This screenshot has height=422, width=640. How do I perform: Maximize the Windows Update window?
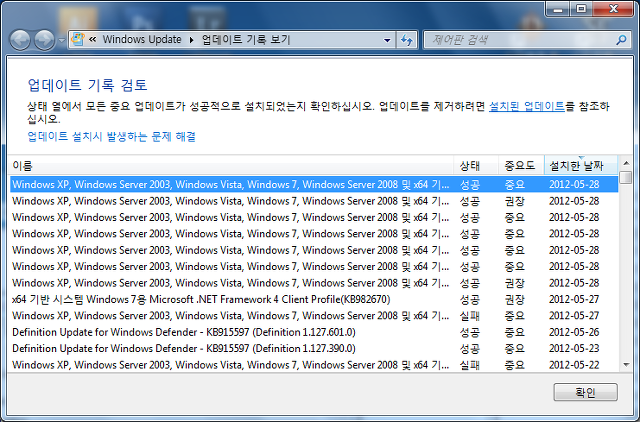pos(581,9)
